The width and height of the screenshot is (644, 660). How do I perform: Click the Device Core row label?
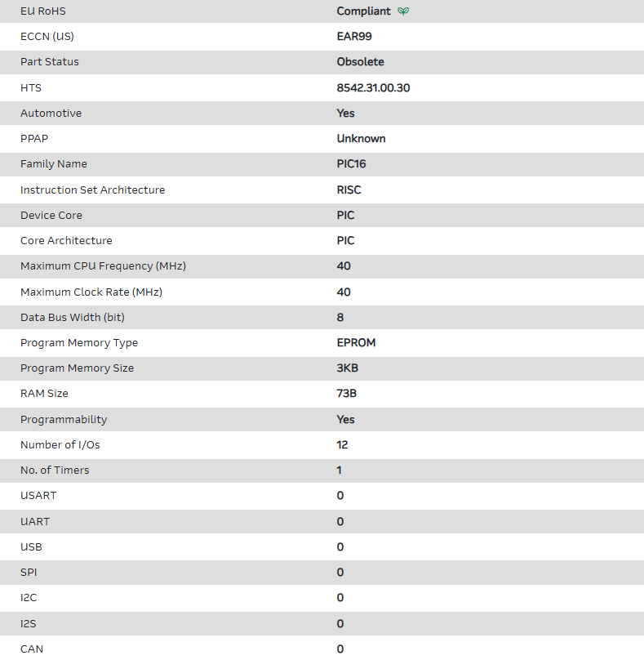[x=51, y=216]
